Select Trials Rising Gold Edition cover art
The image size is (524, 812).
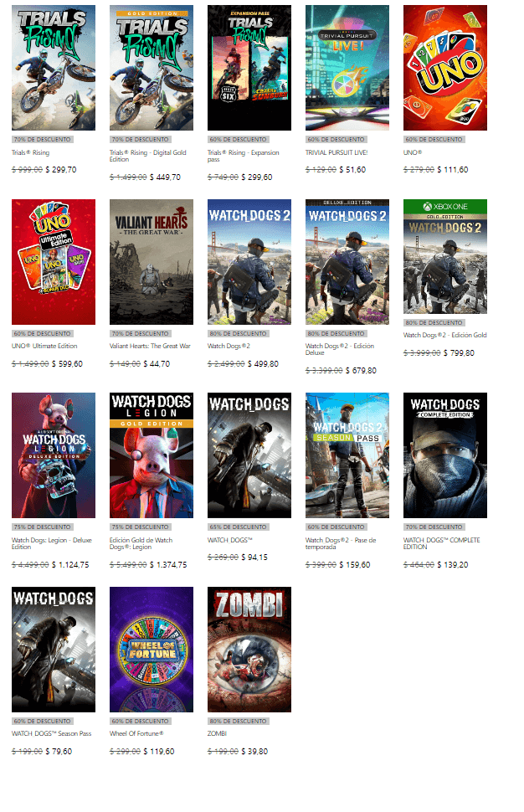(x=152, y=68)
